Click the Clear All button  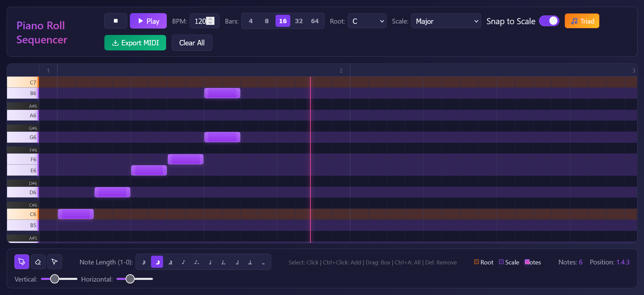(x=192, y=43)
